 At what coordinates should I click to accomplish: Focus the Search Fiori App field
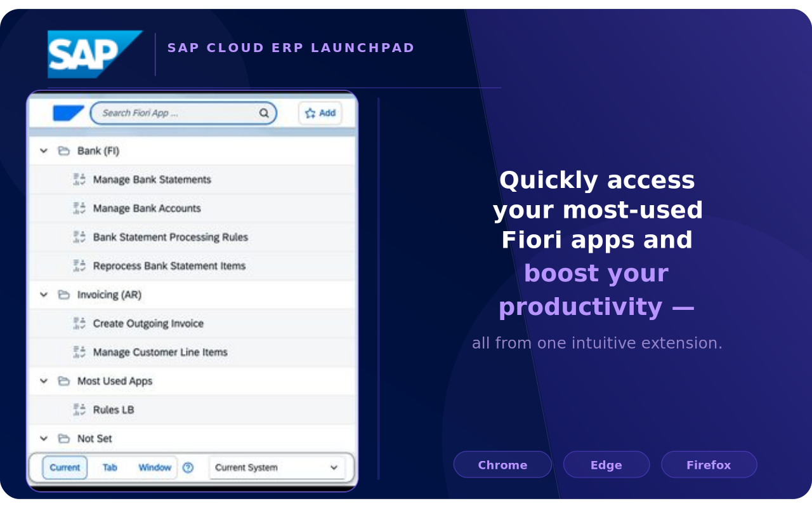(x=183, y=113)
